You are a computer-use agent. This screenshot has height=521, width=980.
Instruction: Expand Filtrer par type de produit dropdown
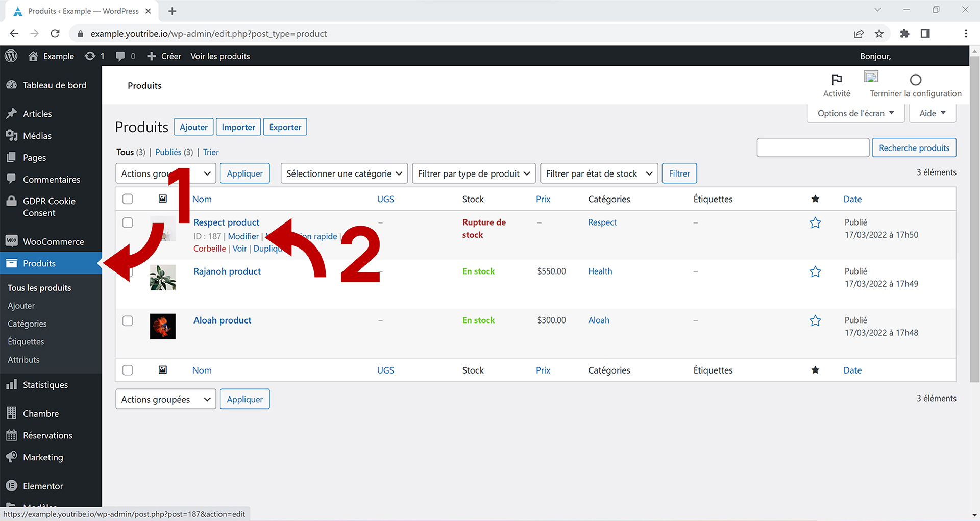474,173
